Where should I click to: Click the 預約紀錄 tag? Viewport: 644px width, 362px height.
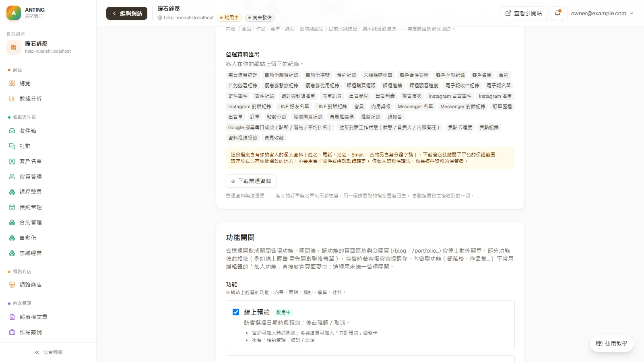347,75
